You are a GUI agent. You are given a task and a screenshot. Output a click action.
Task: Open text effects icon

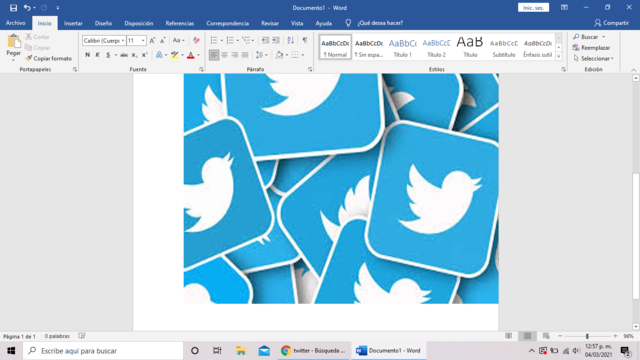[x=159, y=55]
